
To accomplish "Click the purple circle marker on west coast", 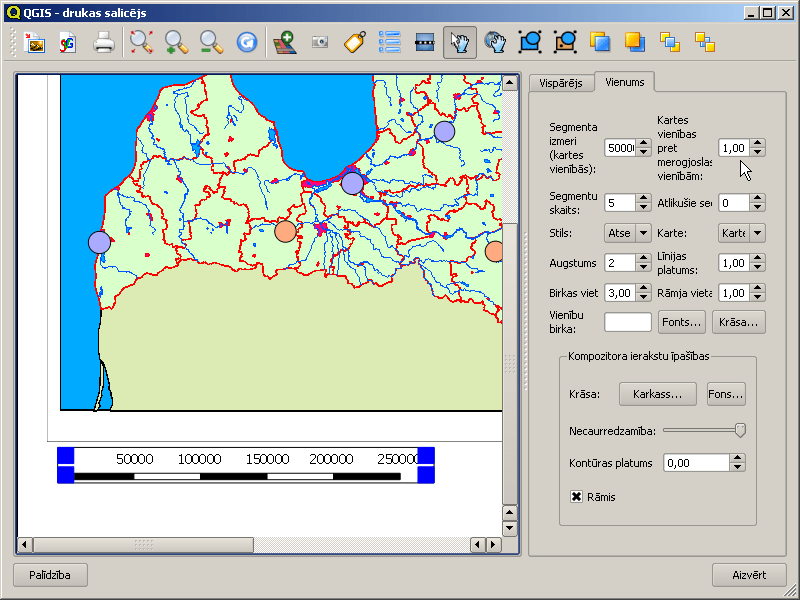I will pos(99,242).
